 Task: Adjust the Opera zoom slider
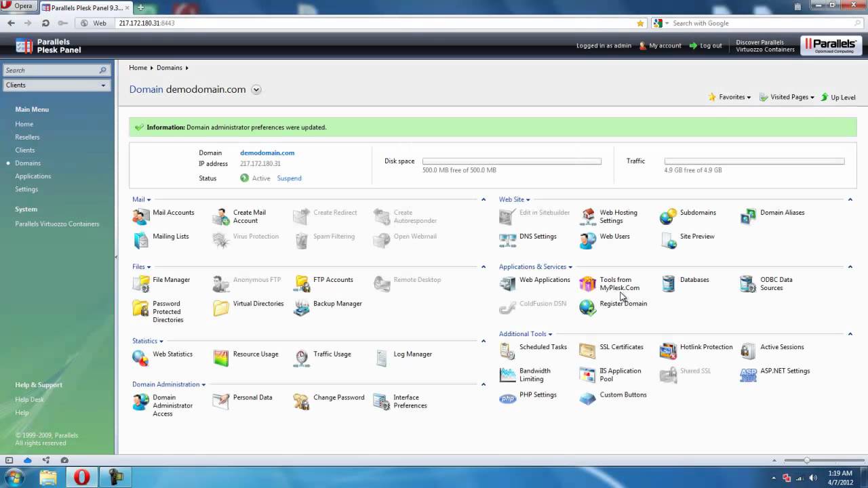click(806, 460)
